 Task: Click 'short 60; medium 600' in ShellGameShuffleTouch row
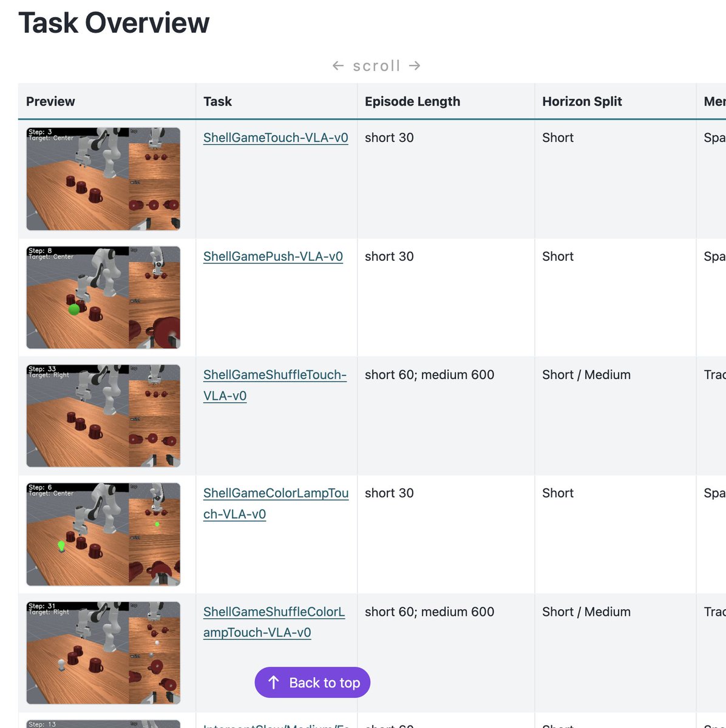tap(429, 375)
